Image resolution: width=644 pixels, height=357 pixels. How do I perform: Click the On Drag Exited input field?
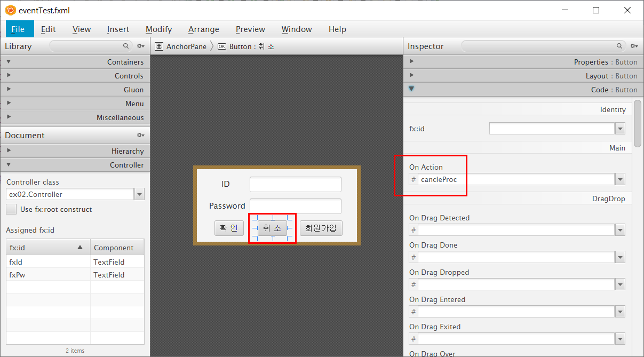[516, 339]
